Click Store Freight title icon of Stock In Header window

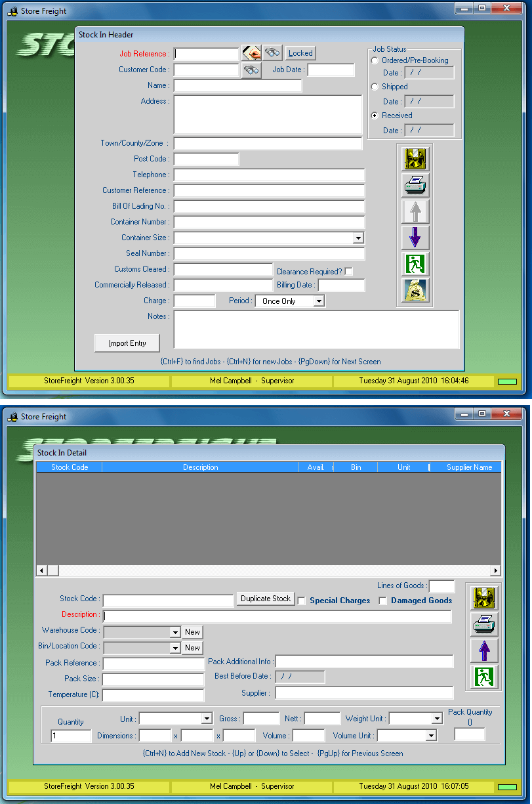[12, 11]
